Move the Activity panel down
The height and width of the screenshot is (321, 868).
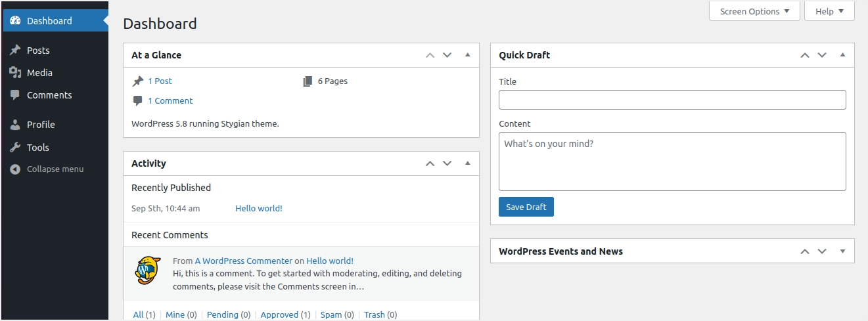[447, 163]
